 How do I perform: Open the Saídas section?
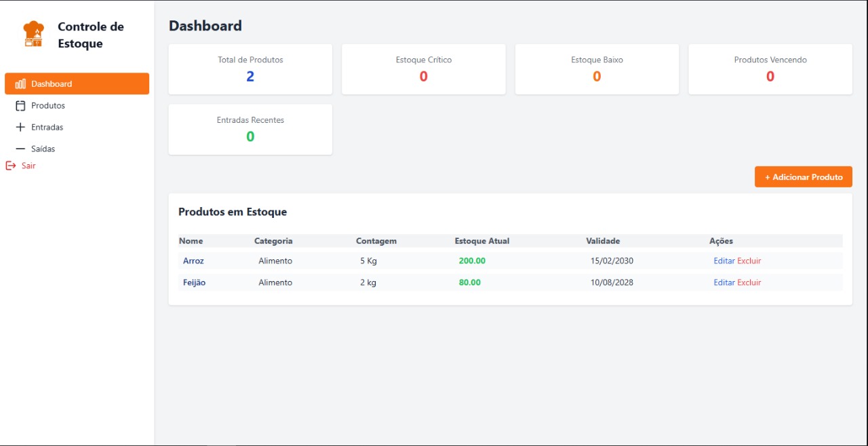43,149
